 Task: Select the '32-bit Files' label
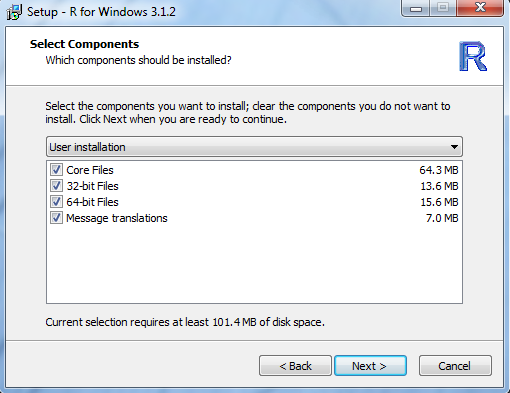93,186
